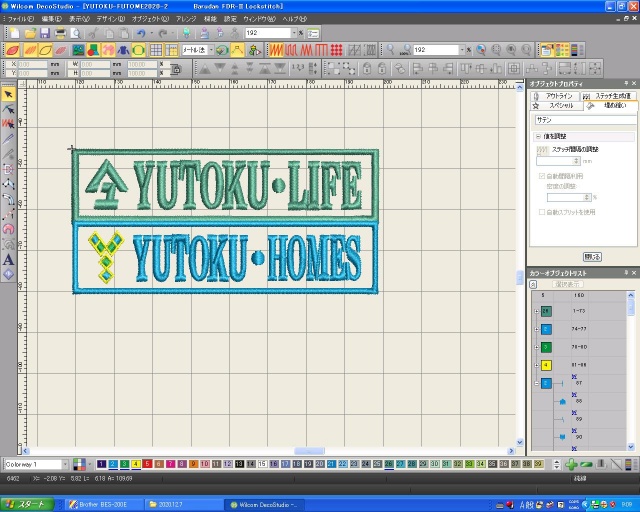This screenshot has width=640, height=512.
Task: Open the 2020.12.7 folder taskbar item
Action: pyautogui.click(x=184, y=505)
